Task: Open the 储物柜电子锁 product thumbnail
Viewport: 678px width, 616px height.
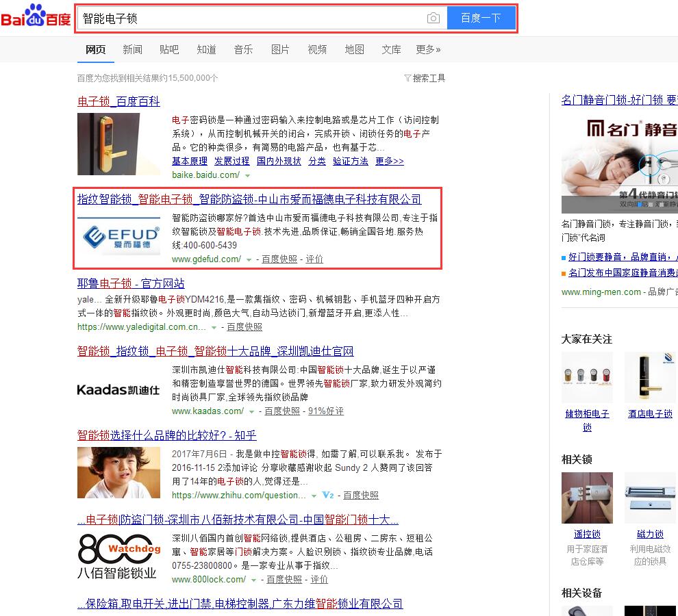Action: tap(587, 378)
